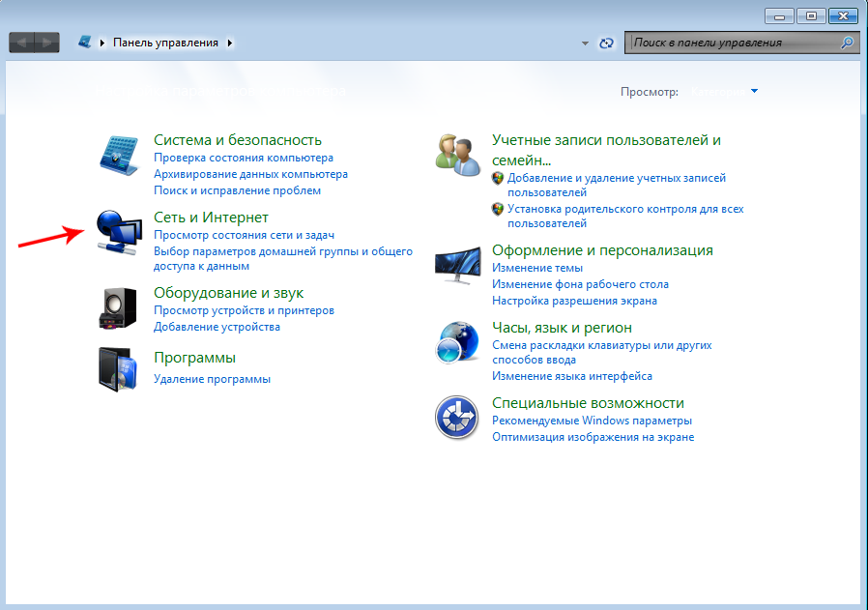This screenshot has height=610, width=868.
Task: Click the Оформление и персонализация monitor icon
Action: [x=458, y=262]
